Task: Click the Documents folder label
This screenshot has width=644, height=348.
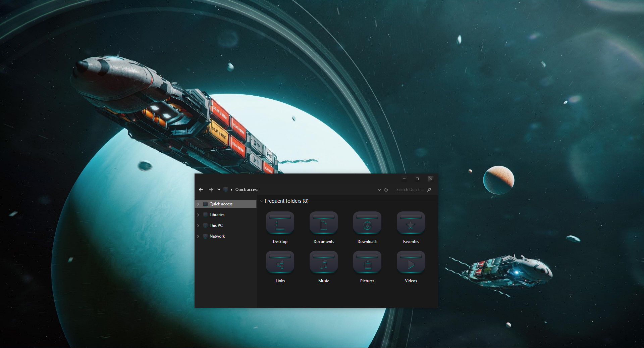Action: (324, 242)
